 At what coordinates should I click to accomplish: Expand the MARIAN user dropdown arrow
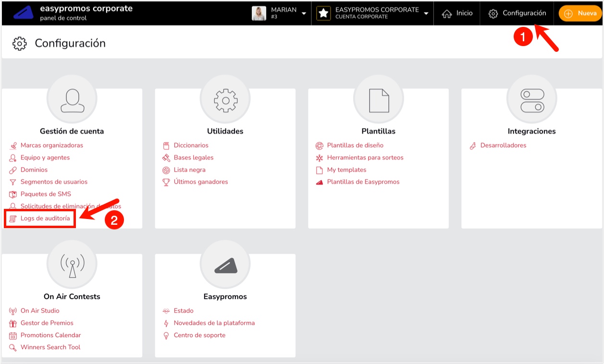(x=304, y=13)
